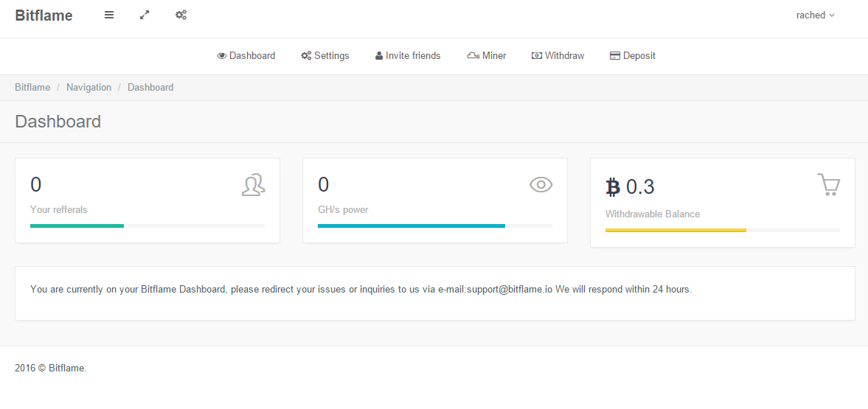Click the '2016 © Bitflame.' footer text

(x=50, y=368)
